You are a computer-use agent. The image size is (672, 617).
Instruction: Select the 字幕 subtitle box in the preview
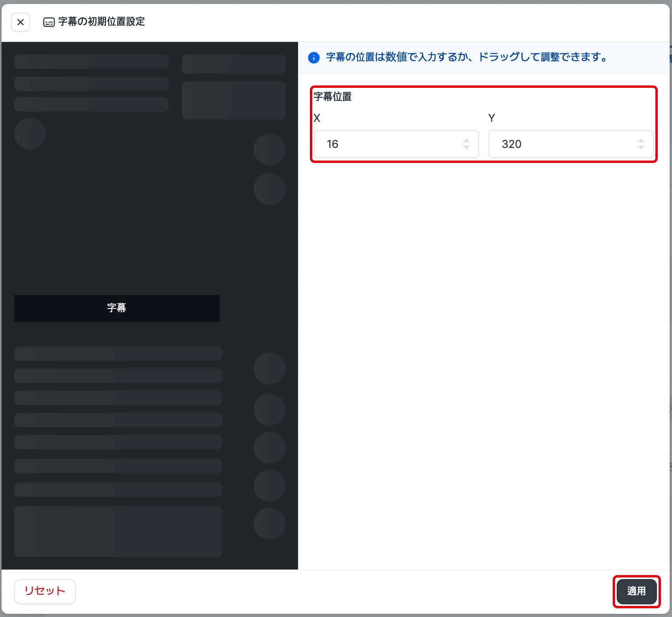117,308
